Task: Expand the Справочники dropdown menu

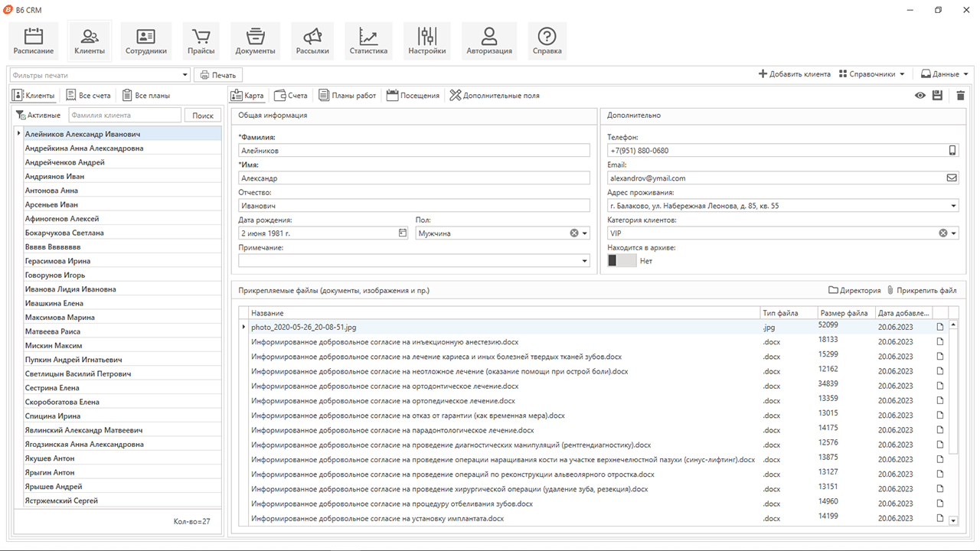Action: (x=871, y=74)
